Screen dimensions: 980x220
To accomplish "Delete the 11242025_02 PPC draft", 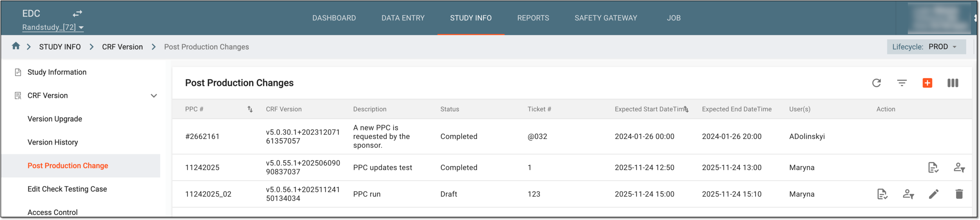I will click(959, 194).
